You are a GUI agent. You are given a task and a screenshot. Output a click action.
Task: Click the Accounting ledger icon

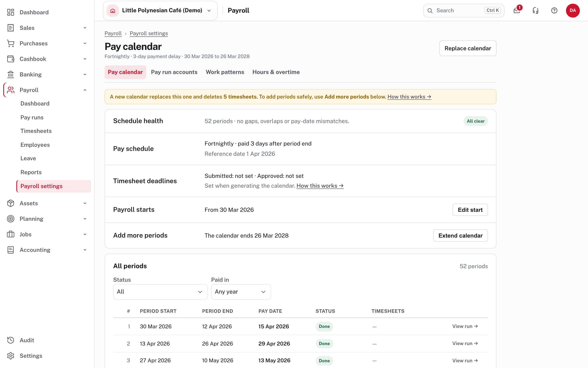[x=10, y=250]
